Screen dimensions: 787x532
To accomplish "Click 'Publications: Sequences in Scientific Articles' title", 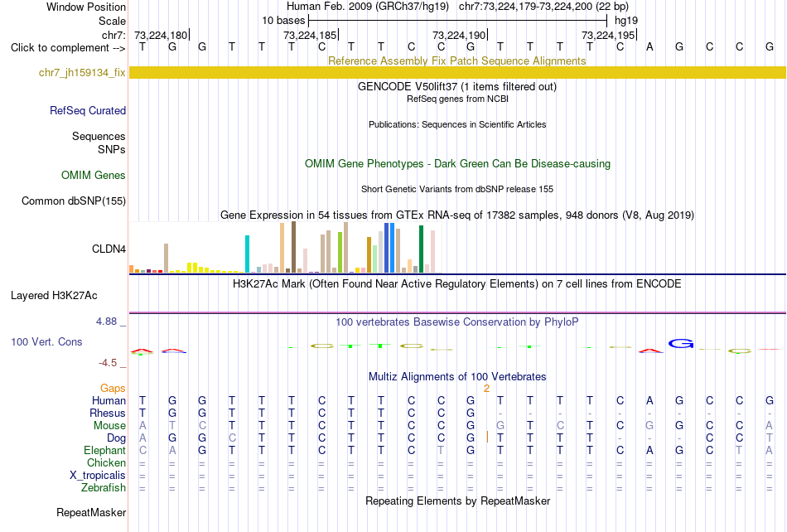I will (x=457, y=124).
